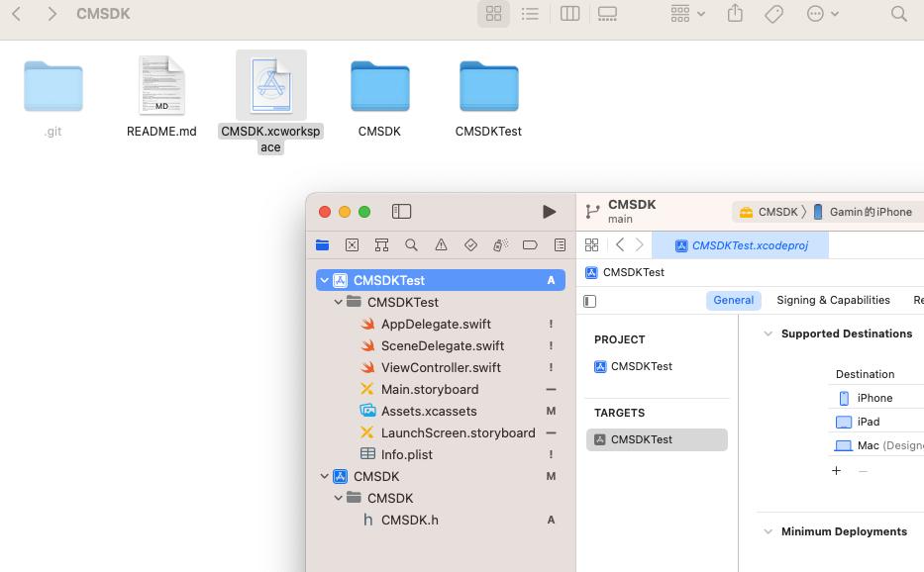Collapse the CMSDKTest project root
924x572 pixels.
click(x=324, y=280)
